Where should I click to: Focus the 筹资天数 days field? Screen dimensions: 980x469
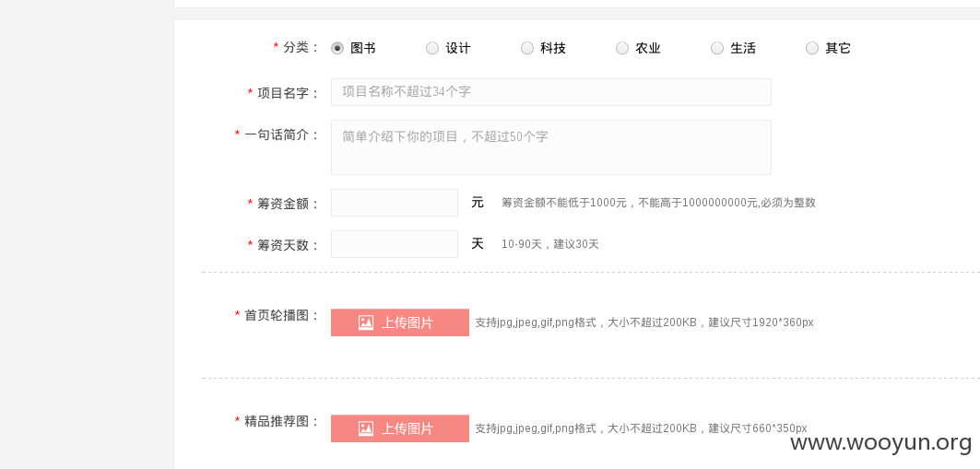(395, 244)
